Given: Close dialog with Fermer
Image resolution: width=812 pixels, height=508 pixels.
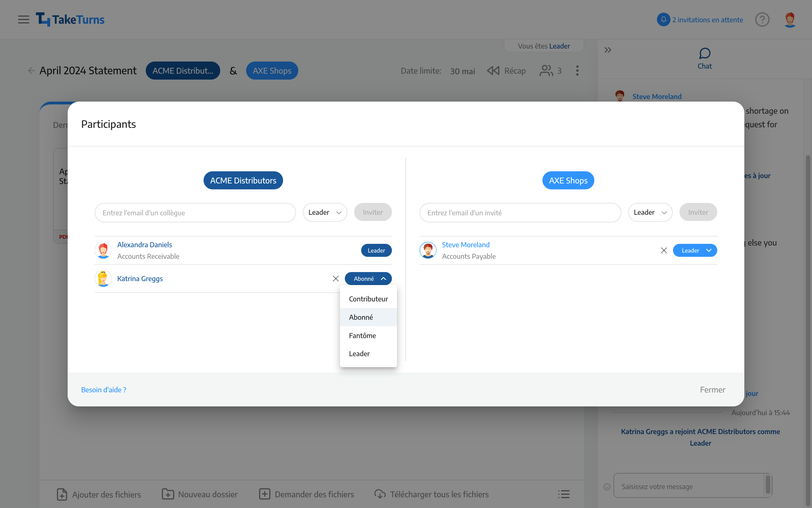Looking at the screenshot, I should (712, 390).
